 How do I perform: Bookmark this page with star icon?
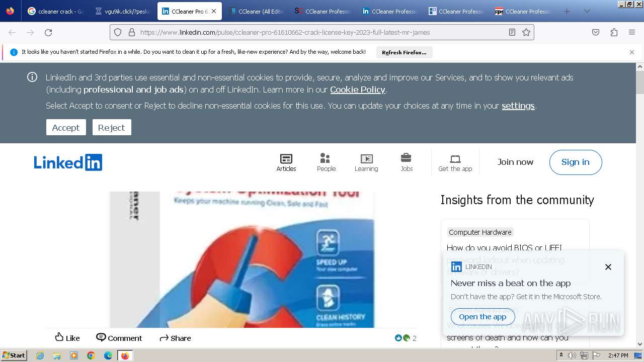(526, 32)
